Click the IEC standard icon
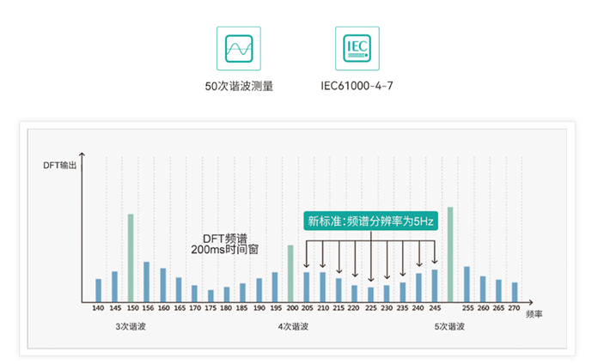The image size is (598, 364). coord(357,49)
